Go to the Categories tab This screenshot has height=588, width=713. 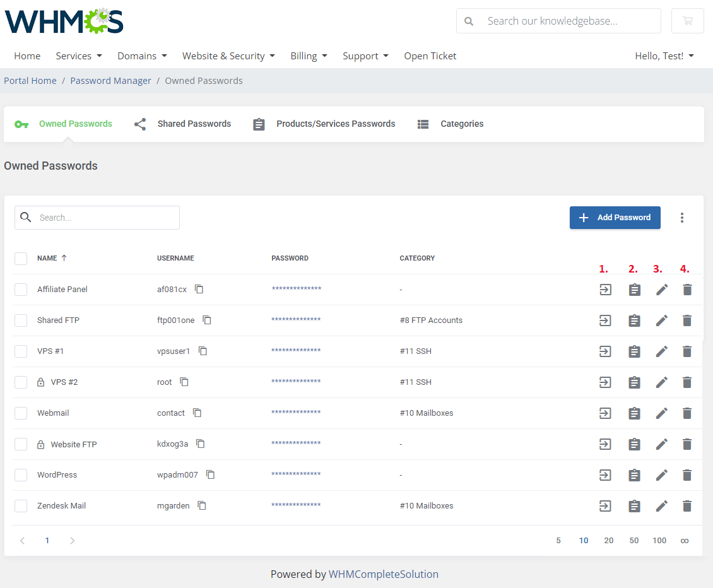pyautogui.click(x=451, y=124)
